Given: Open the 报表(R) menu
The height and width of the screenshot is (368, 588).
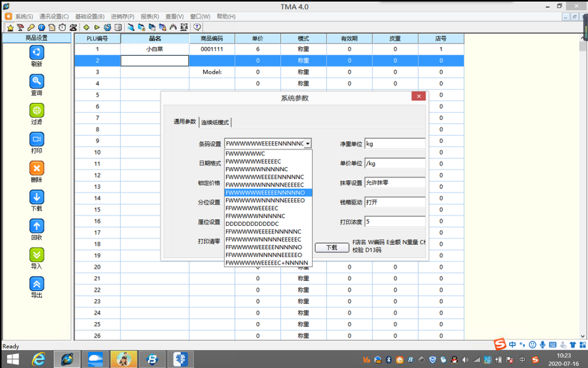Looking at the screenshot, I should [150, 16].
